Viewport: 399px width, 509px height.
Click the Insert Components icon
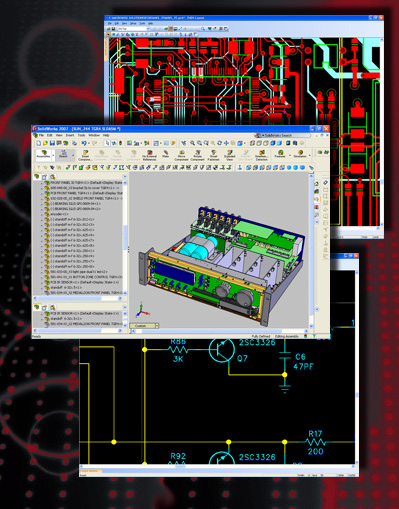[x=85, y=155]
